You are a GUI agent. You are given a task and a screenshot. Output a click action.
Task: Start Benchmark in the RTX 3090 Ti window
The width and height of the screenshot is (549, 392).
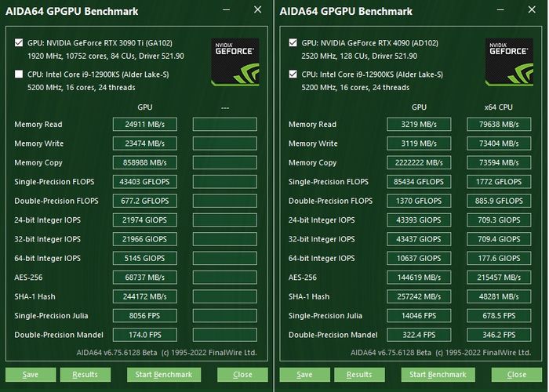(x=164, y=375)
